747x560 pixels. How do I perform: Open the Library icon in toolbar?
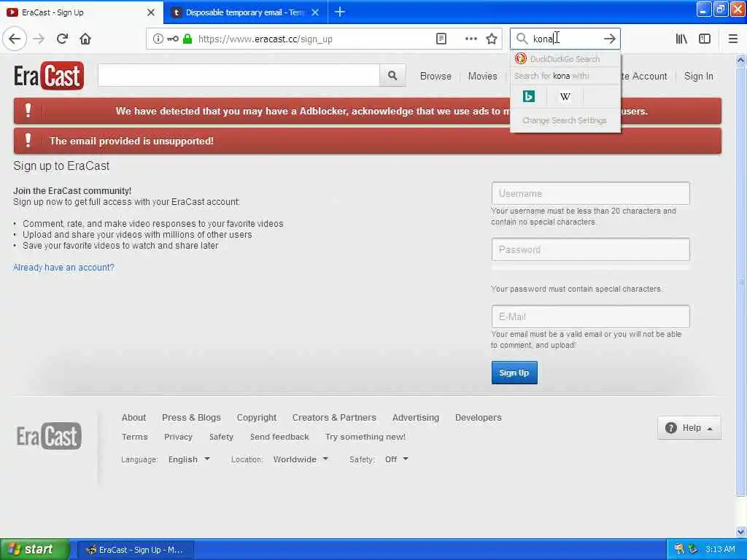tap(681, 39)
